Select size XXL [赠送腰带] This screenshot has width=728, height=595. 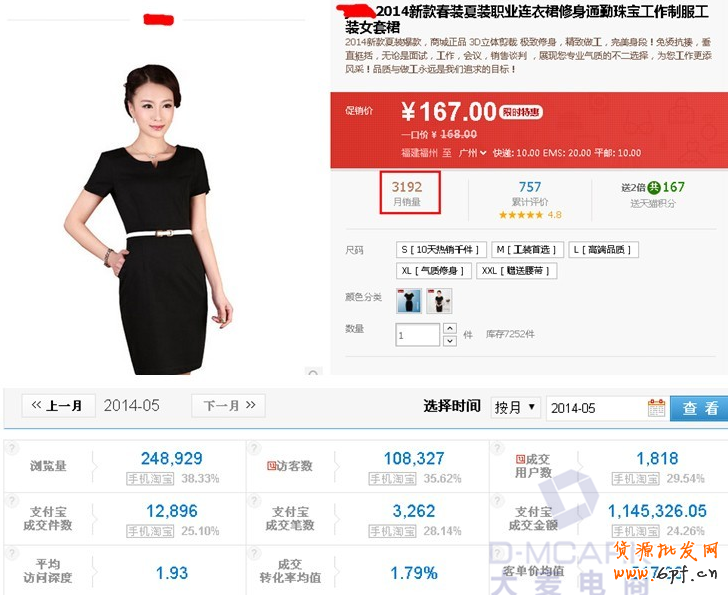(x=517, y=271)
